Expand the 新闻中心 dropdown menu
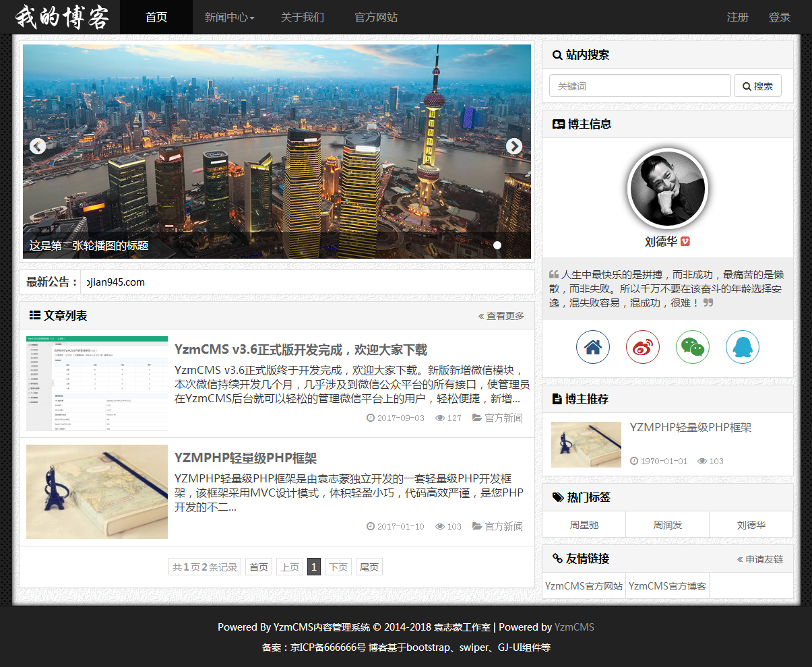Screen dimensions: 812x667 pyautogui.click(x=229, y=18)
